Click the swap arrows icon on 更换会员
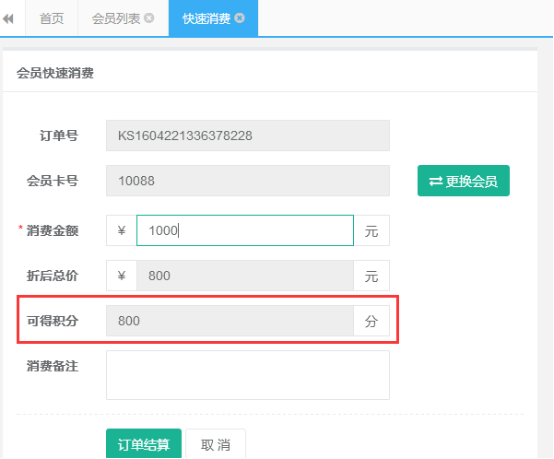The width and height of the screenshot is (554, 459). [x=436, y=182]
